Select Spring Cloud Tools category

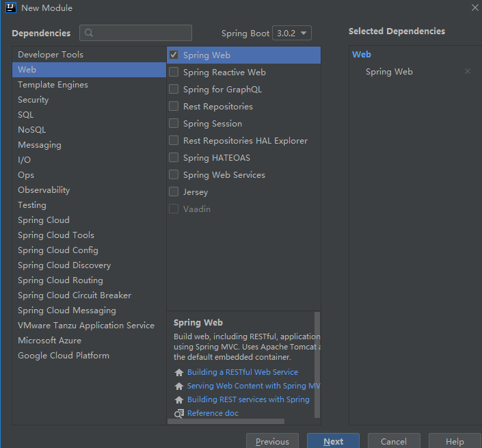[89, 235]
